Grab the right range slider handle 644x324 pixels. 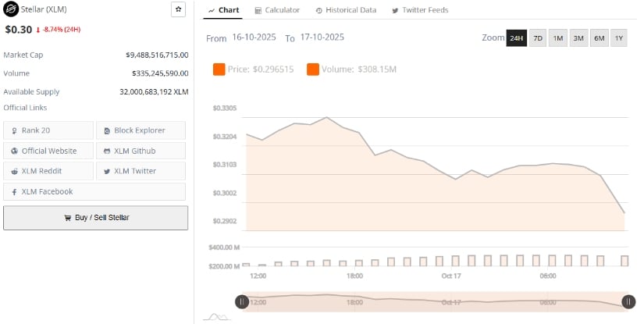(x=628, y=301)
